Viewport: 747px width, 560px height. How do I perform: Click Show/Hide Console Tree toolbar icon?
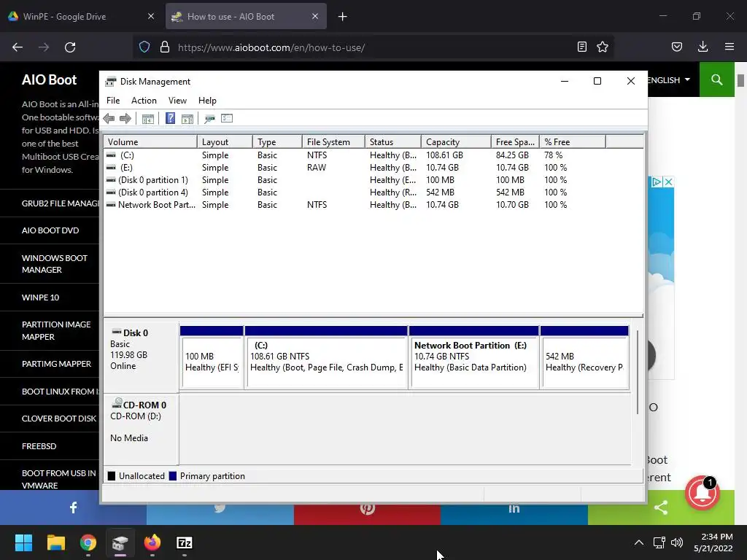point(147,119)
